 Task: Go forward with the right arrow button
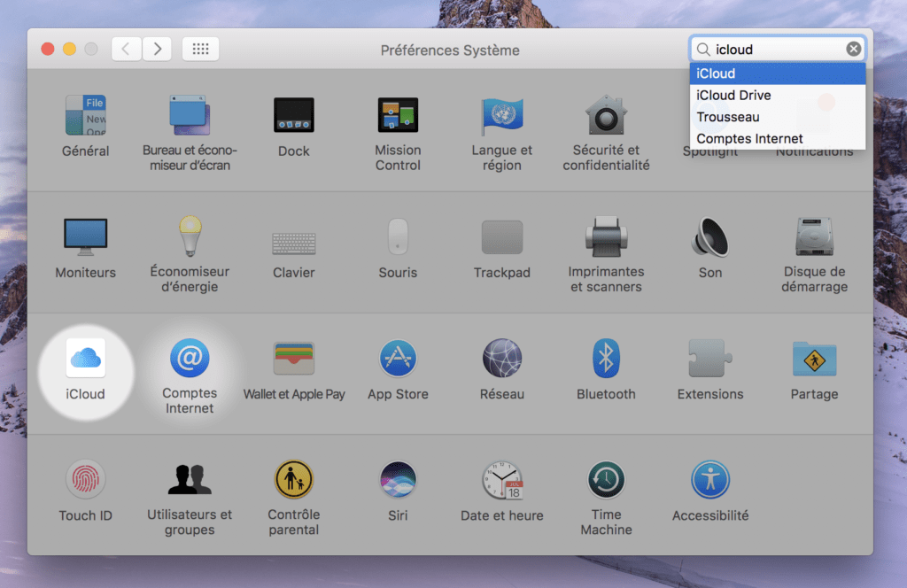tap(158, 49)
